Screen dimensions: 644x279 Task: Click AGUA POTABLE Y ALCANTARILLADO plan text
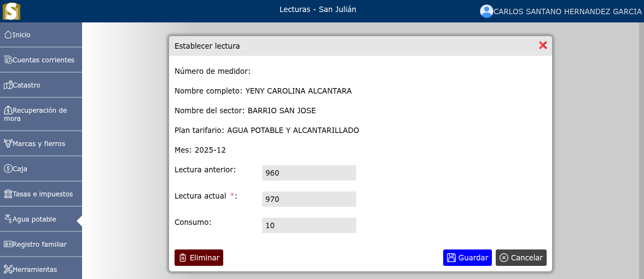click(293, 130)
